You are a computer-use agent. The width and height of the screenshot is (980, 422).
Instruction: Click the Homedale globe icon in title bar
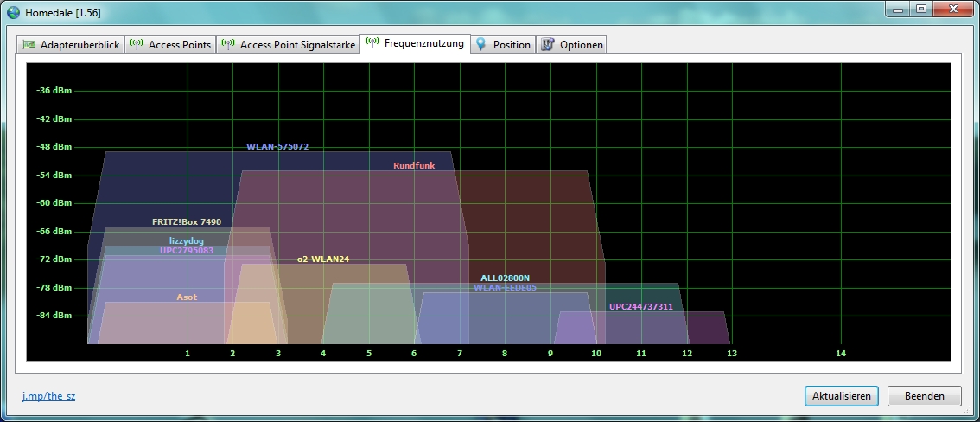13,11
